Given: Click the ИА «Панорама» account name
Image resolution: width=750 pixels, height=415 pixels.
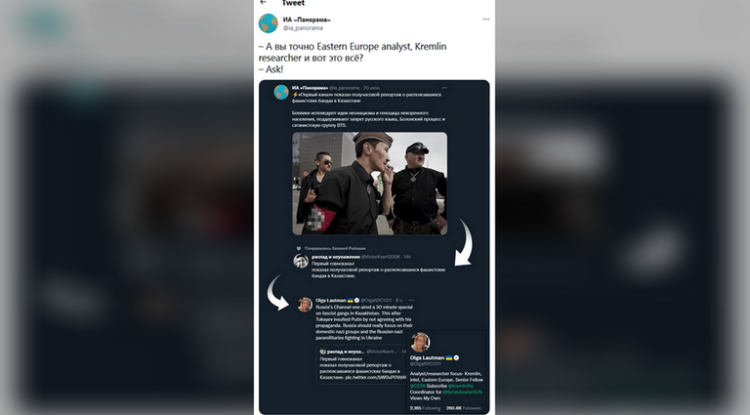Looking at the screenshot, I should [306, 20].
